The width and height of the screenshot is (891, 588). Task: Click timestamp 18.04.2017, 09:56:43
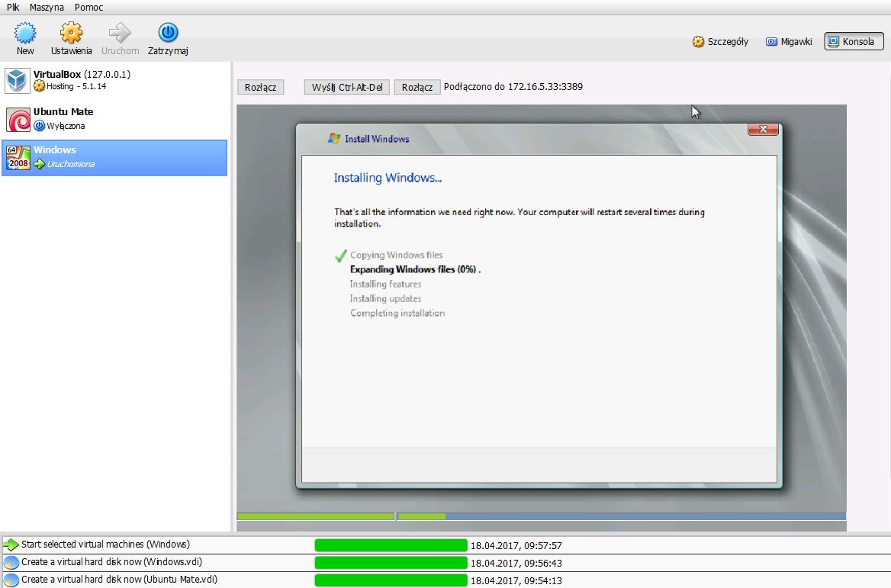click(x=516, y=564)
